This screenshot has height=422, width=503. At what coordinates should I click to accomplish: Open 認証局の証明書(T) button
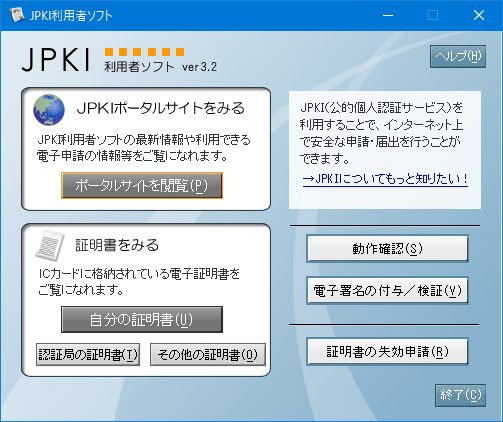[88, 355]
